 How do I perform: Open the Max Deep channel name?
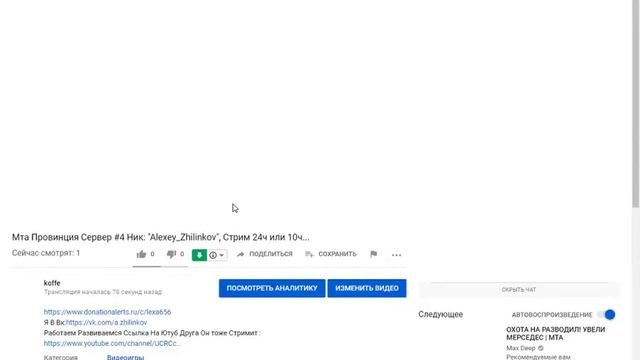pyautogui.click(x=521, y=348)
